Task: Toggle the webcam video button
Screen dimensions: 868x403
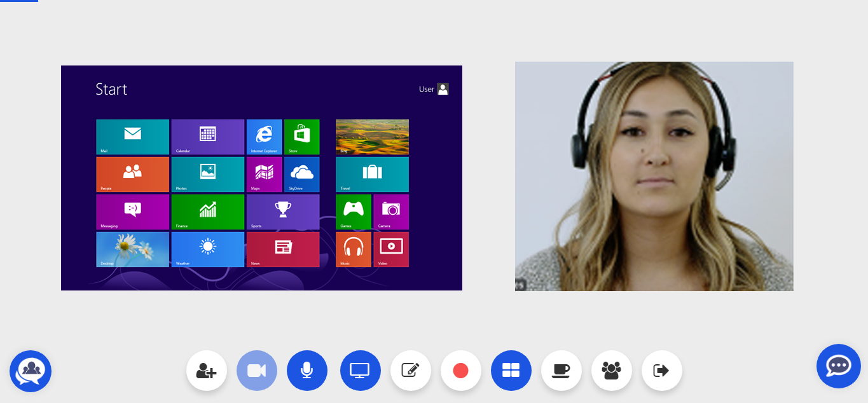Action: pos(257,371)
